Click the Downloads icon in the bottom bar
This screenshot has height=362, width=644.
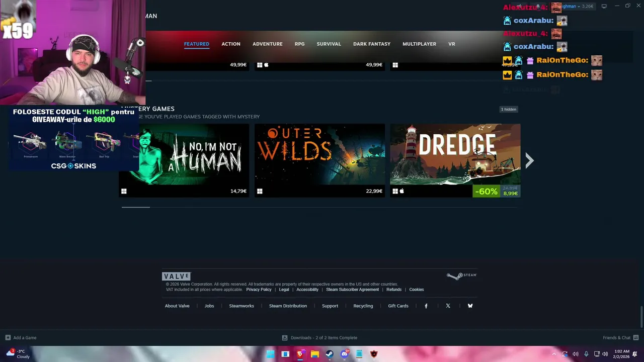[x=285, y=337]
